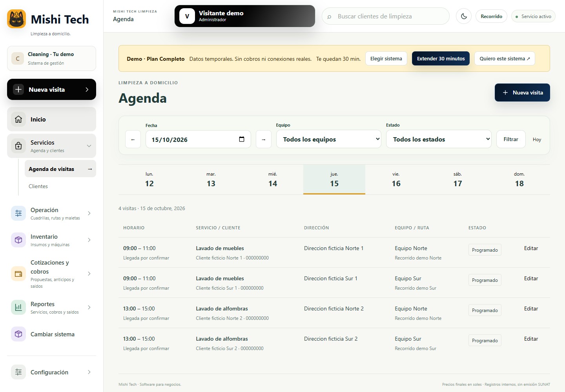The height and width of the screenshot is (392, 565).
Task: Click the Recorrido button
Action: click(491, 16)
